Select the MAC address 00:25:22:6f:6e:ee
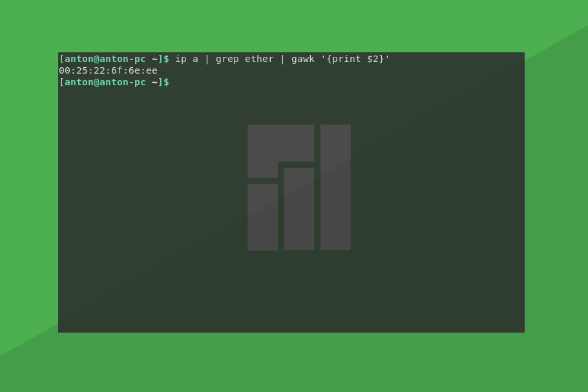This screenshot has width=588, height=392. click(108, 70)
